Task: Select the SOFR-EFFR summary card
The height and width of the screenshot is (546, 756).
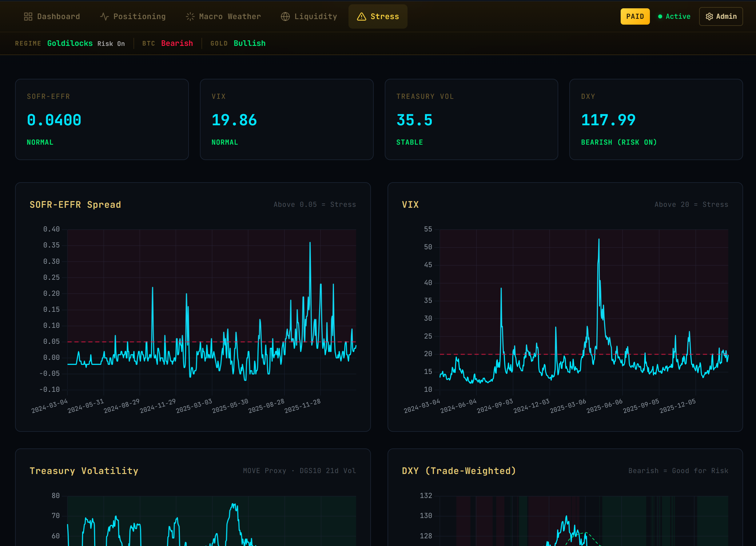Action: tap(102, 119)
